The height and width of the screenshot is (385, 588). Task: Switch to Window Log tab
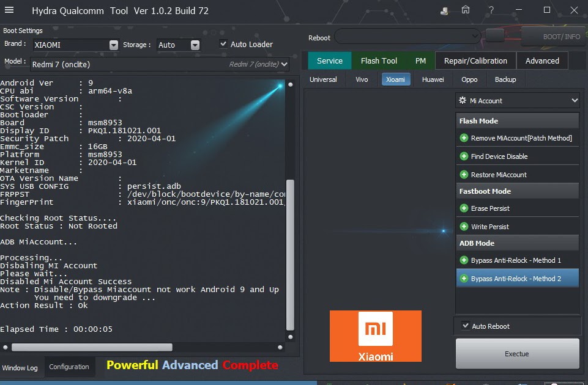20,368
